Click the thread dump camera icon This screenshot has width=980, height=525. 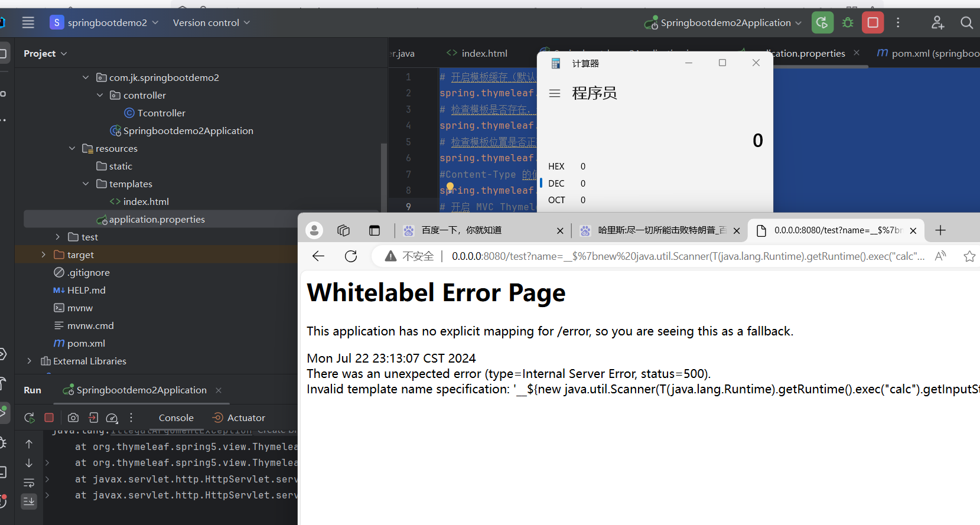[x=73, y=418]
